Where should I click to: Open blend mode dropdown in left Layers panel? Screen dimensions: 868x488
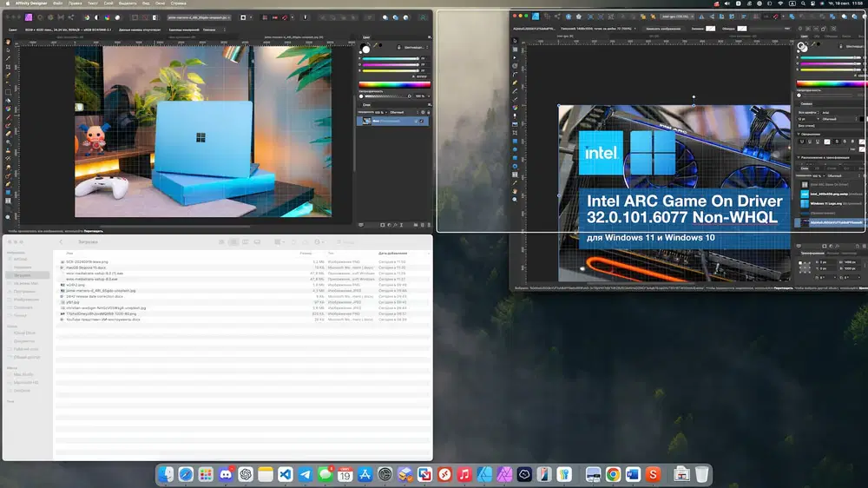pos(403,112)
